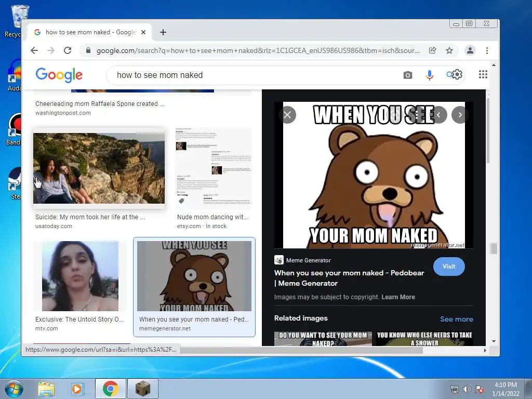Click page scrollbar up arrow
The width and height of the screenshot is (532, 399).
[494, 65]
